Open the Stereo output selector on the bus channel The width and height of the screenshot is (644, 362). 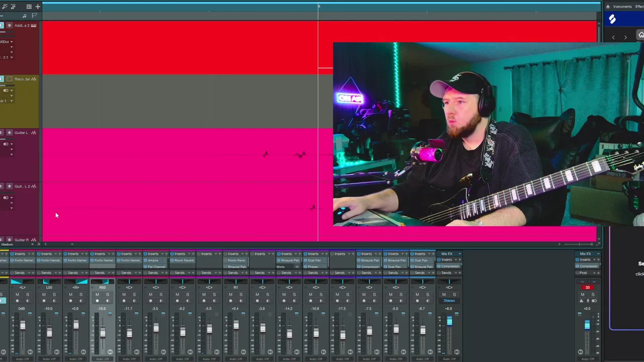[x=449, y=301]
